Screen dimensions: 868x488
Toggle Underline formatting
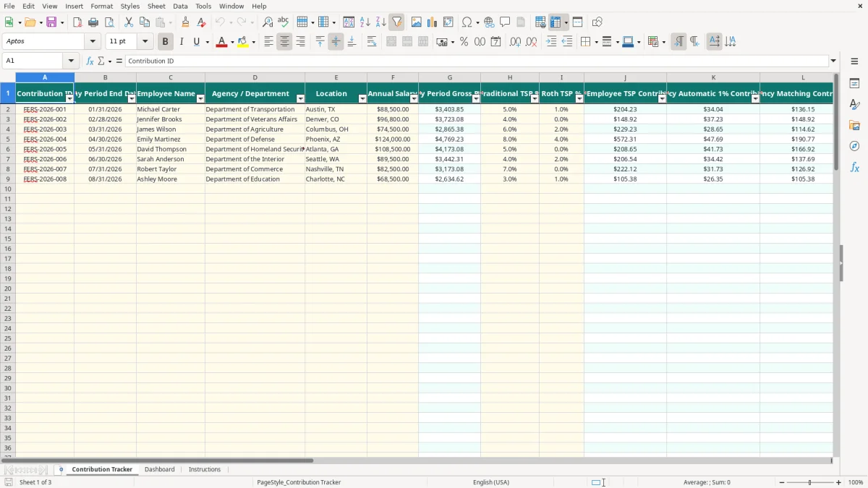(196, 42)
